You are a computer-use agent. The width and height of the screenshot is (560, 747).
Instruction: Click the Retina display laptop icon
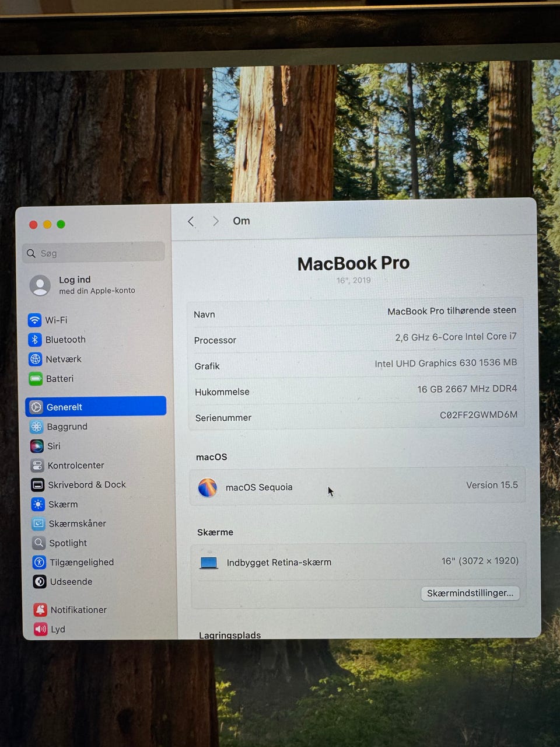(209, 563)
